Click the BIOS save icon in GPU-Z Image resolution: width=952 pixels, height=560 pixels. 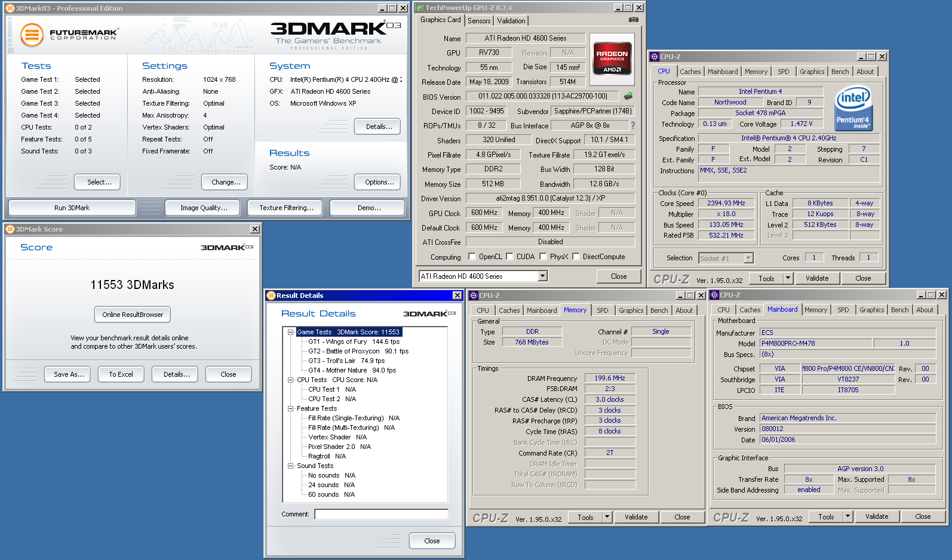point(628,96)
